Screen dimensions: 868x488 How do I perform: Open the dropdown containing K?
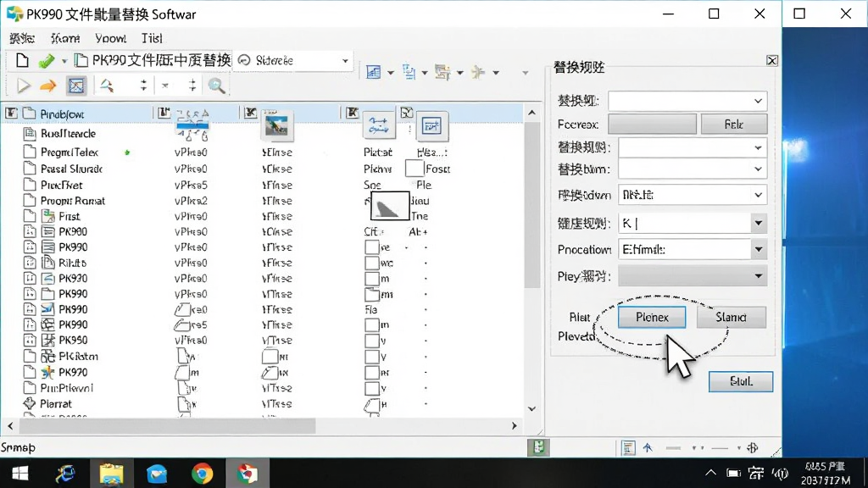(x=759, y=223)
